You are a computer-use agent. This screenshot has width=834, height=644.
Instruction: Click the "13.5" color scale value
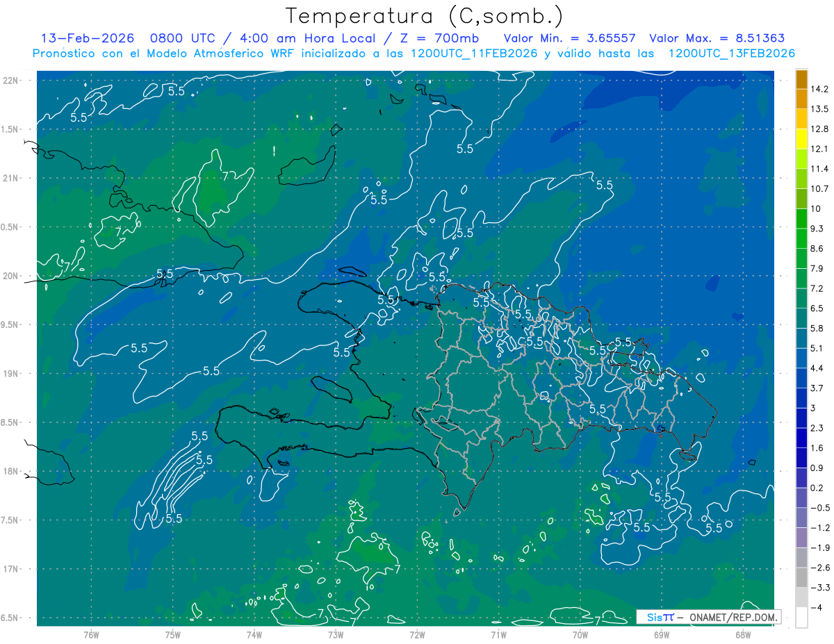[820, 109]
